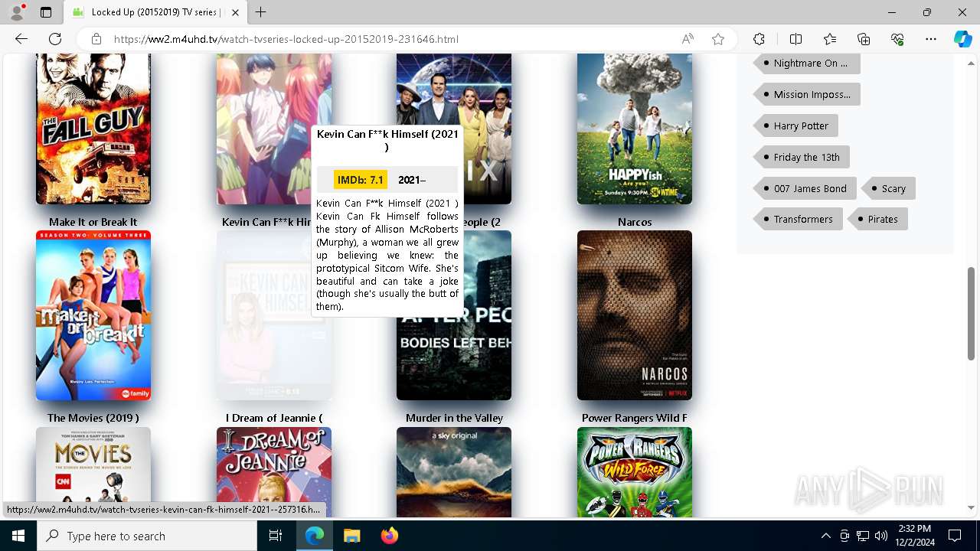Open The Fall Guy poster
Viewport: 980px width, 551px height.
point(93,129)
